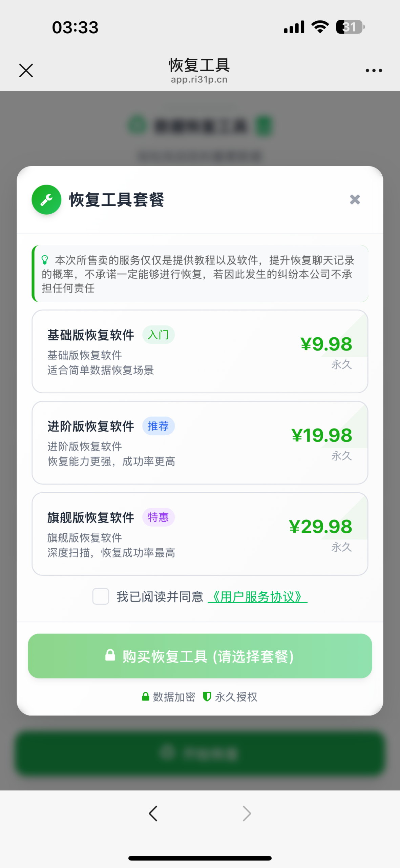
Task: Open the 《用户服务协议》 link
Action: 257,597
